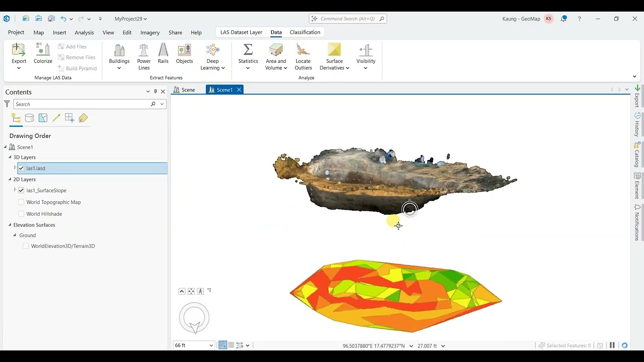Open the Statistics tool
This screenshot has width=644, height=362.
pos(248,56)
